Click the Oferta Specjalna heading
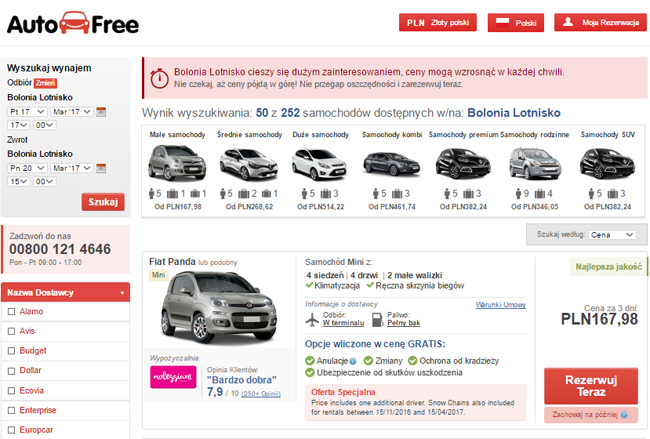650x439 pixels. pos(343,392)
